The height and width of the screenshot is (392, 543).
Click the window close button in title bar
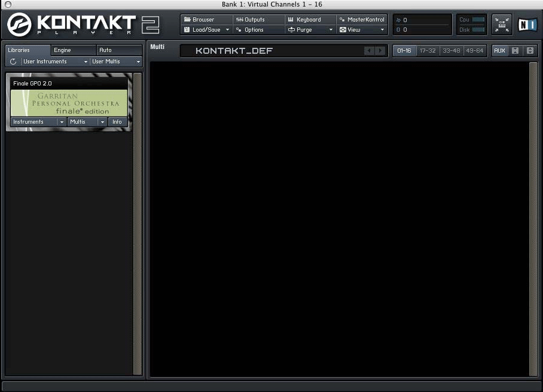pyautogui.click(x=8, y=4)
